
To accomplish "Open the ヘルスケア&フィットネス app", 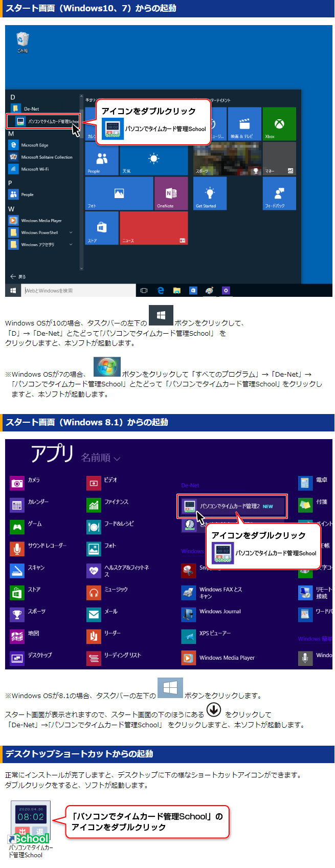I will point(118,571).
